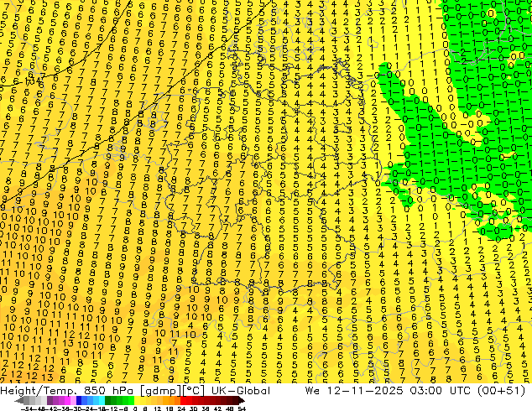Screen dimensions: 532x411
Task: Click the '03:00 UTC' time label
Action: coord(440,391)
